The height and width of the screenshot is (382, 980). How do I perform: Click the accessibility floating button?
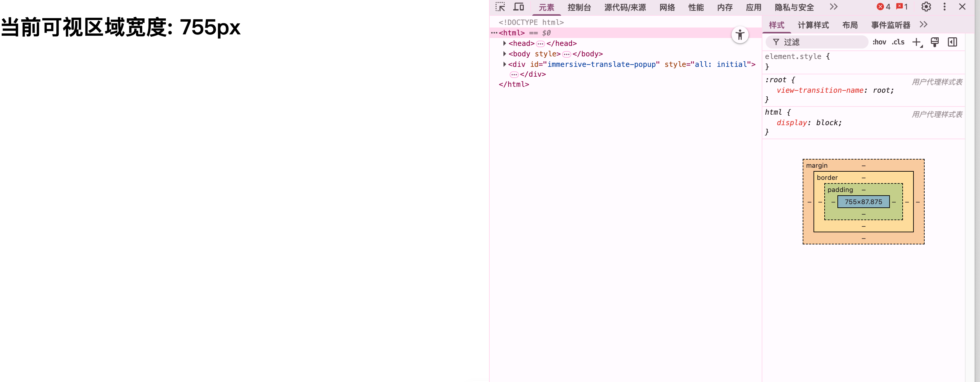[739, 35]
